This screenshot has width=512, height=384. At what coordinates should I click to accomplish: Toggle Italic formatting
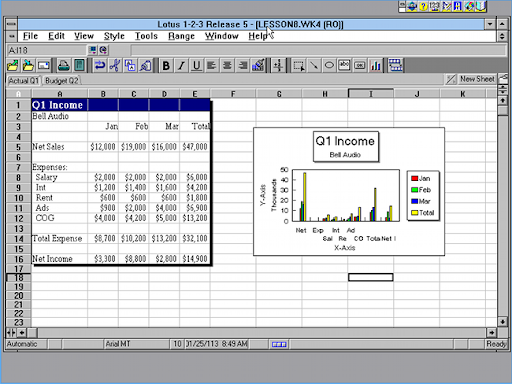tap(181, 65)
